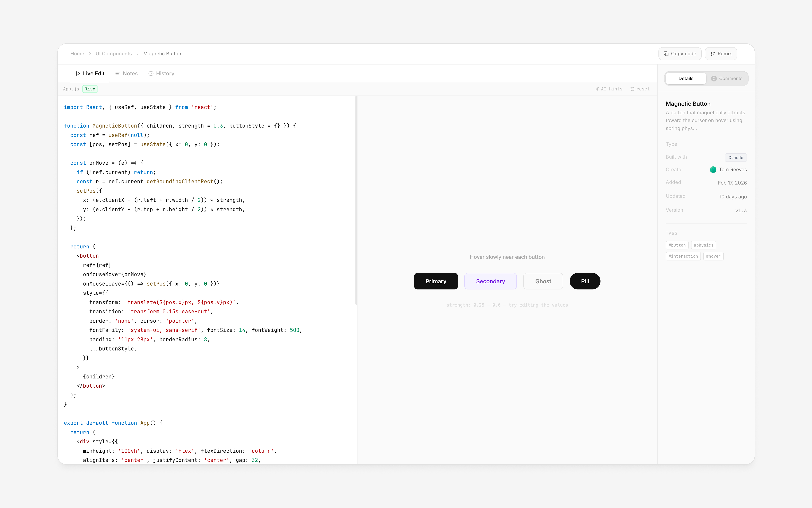Click the first breadcrumb chevron after Home
The height and width of the screenshot is (508, 812).
[x=90, y=54]
